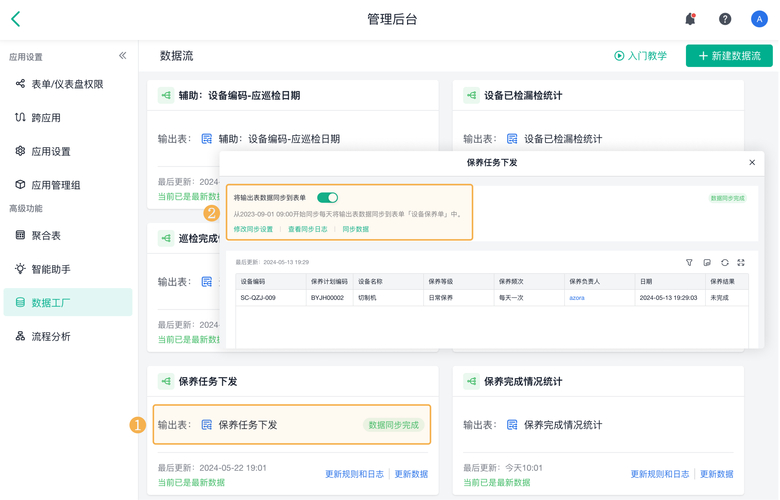Click the 数据工厂 database icon
This screenshot has height=500, width=780.
20,302
